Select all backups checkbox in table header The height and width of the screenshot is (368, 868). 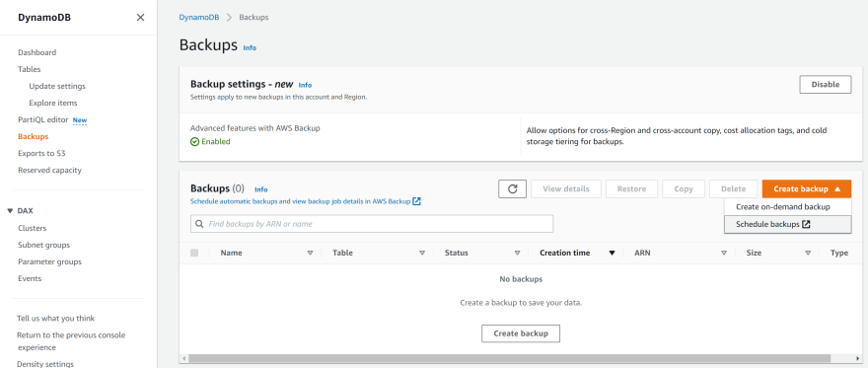pos(194,253)
